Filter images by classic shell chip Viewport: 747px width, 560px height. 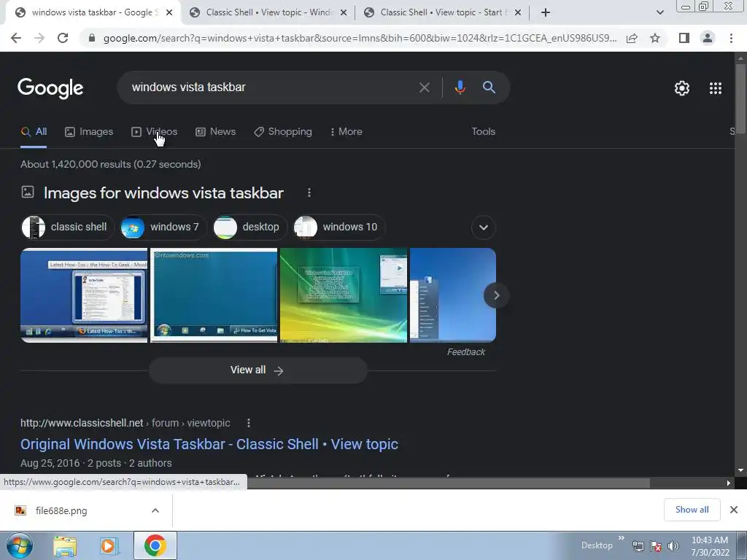tap(68, 227)
